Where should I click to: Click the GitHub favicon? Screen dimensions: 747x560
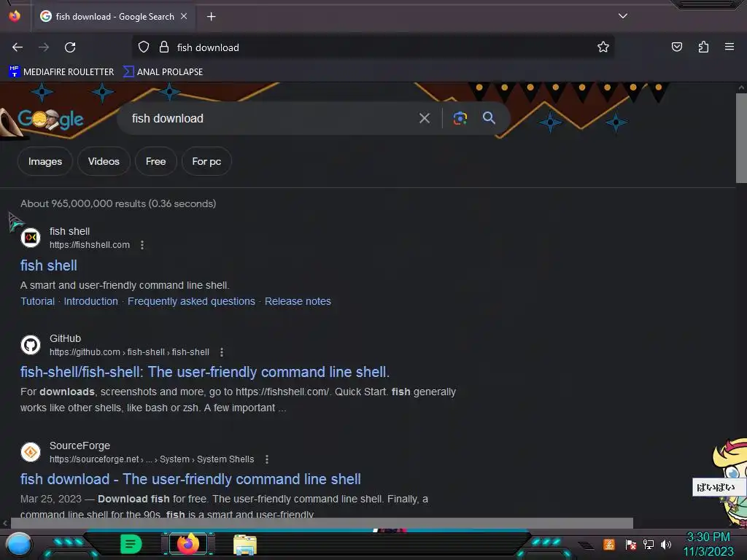pyautogui.click(x=31, y=345)
